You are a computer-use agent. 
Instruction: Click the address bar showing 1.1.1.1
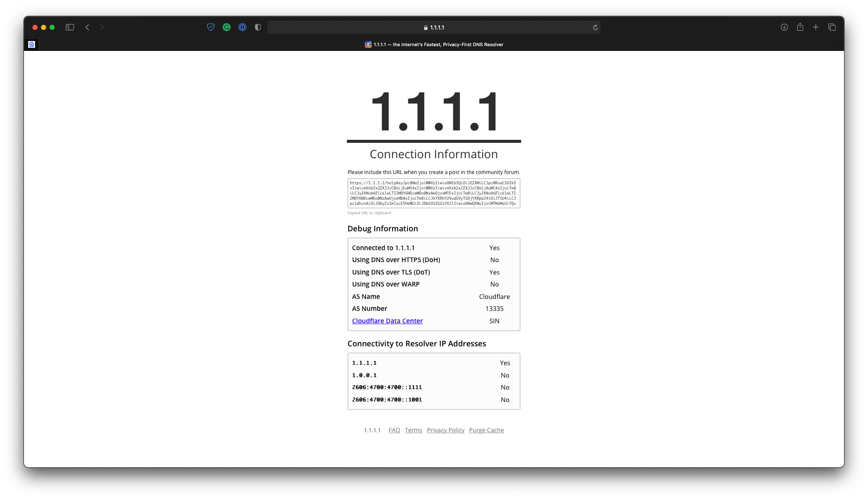pos(434,27)
